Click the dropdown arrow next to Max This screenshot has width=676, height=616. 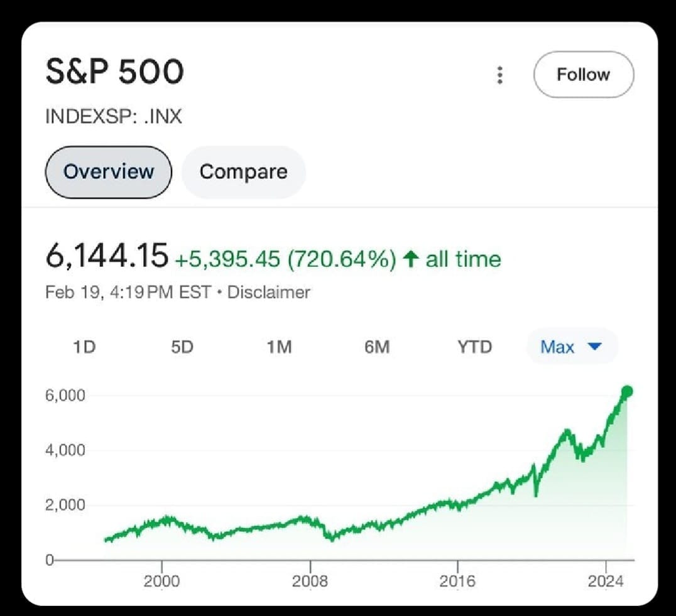tap(596, 347)
